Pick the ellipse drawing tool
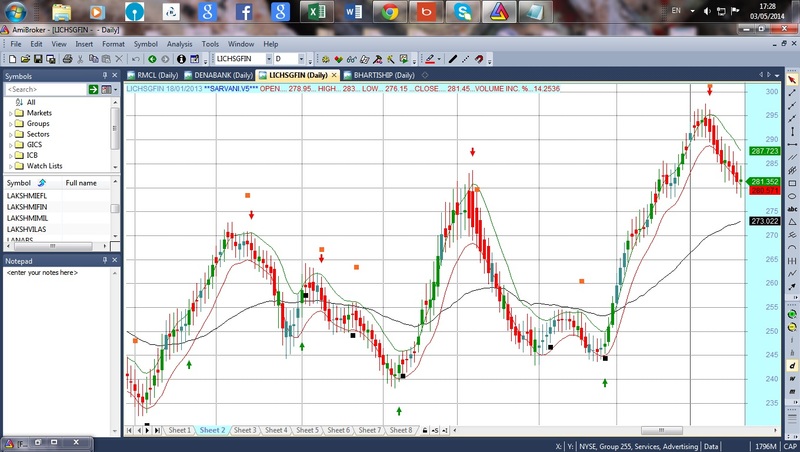Viewport: 800px width, 452px height. [x=792, y=196]
